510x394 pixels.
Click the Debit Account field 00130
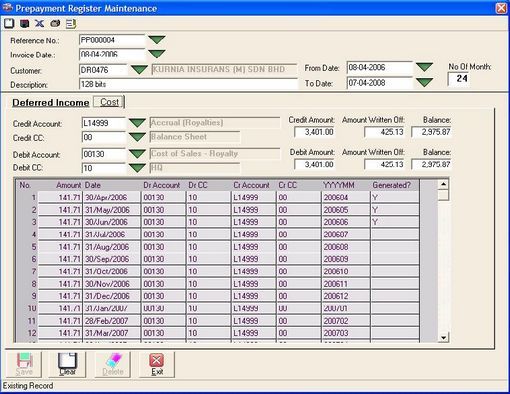(x=103, y=154)
